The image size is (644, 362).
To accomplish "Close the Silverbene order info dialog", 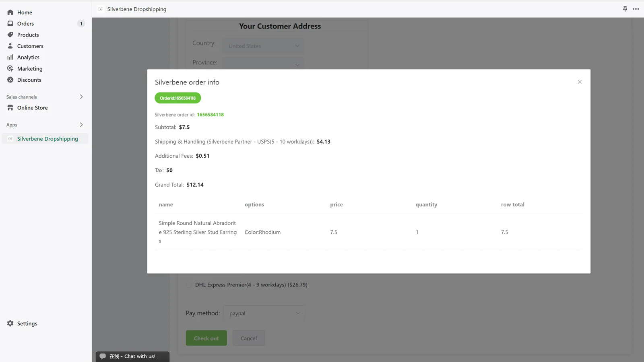I will coord(580,82).
